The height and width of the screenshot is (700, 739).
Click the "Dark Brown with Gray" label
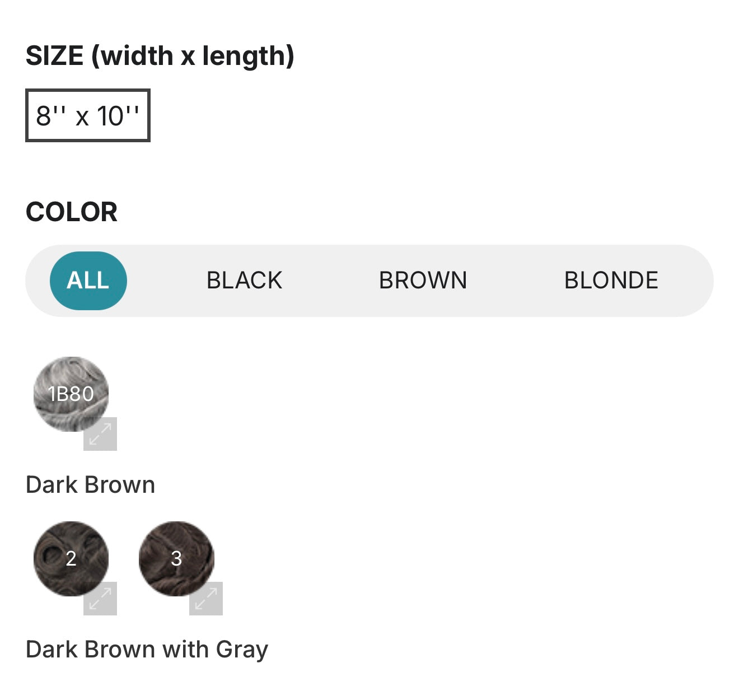click(147, 650)
